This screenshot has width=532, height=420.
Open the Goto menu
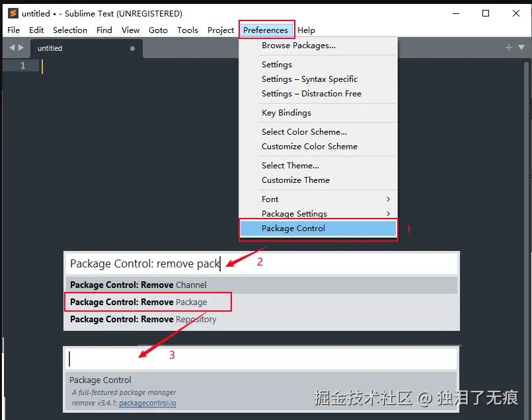click(x=158, y=30)
